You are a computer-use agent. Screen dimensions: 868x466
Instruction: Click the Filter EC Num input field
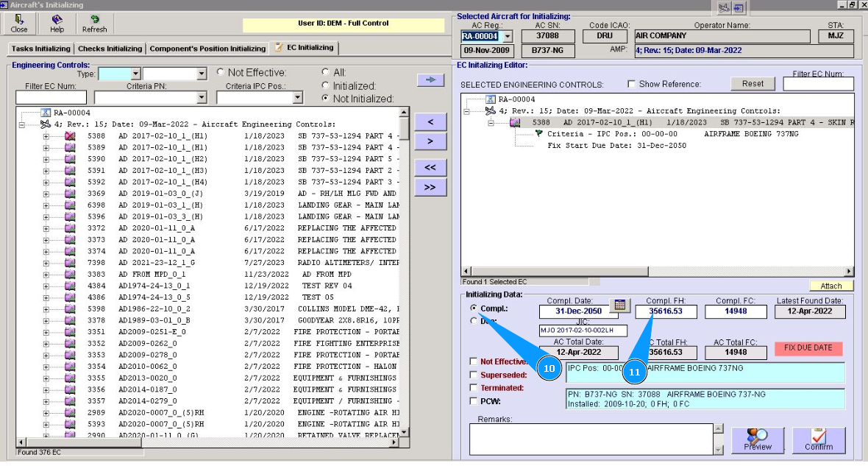point(51,98)
